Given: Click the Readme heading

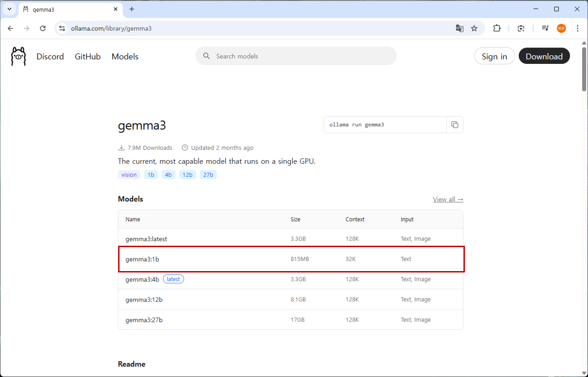Looking at the screenshot, I should 132,364.
